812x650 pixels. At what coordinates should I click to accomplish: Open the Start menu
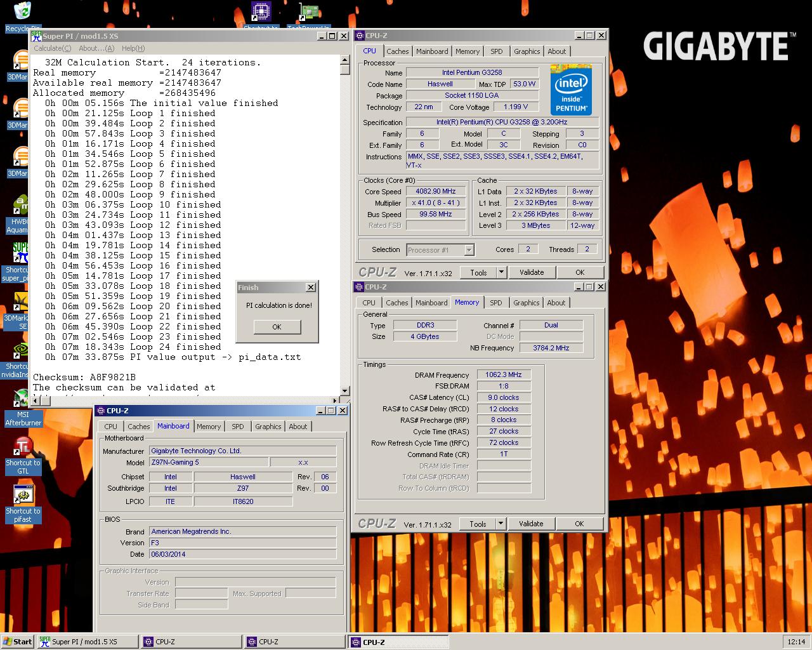click(x=18, y=642)
